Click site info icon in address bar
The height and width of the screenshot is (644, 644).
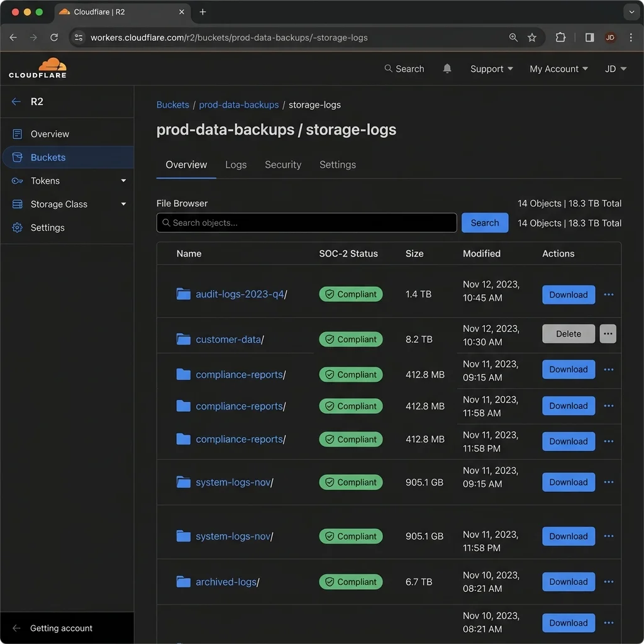click(79, 37)
